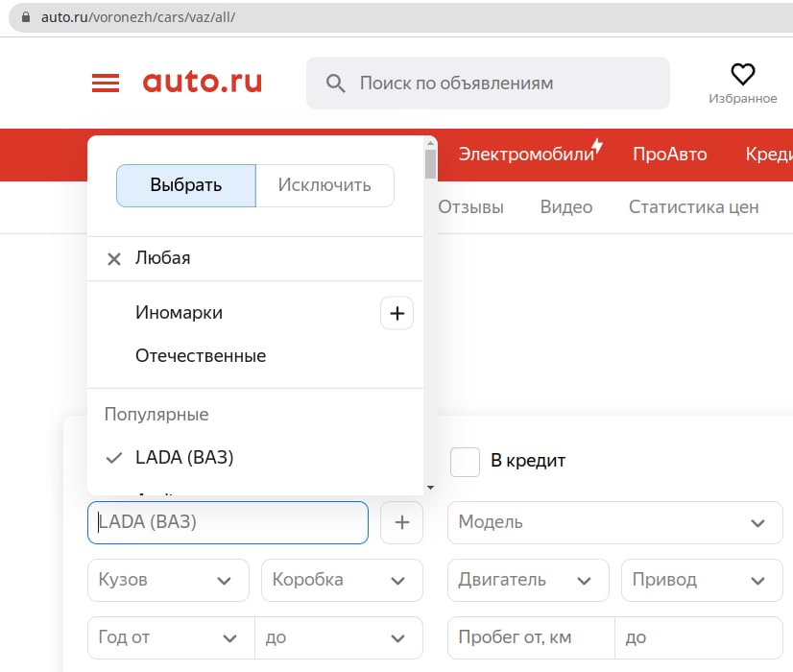Viewport: 793px width, 672px height.
Task: Click the auto.ru logo
Action: 202,82
